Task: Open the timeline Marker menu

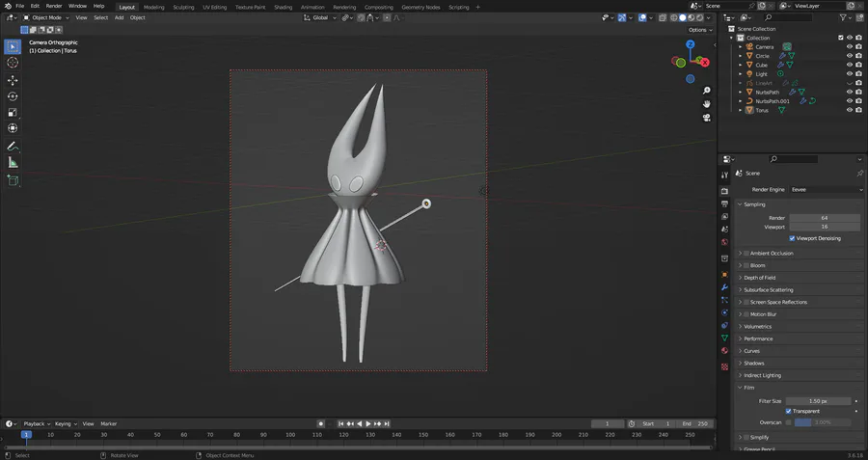Action: [x=108, y=424]
